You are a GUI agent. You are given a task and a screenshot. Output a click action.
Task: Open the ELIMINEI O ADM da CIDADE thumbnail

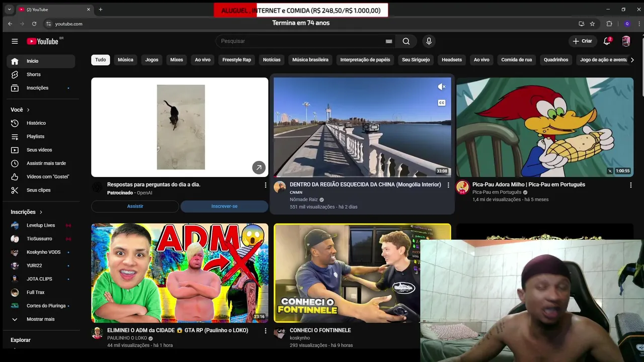click(x=180, y=273)
